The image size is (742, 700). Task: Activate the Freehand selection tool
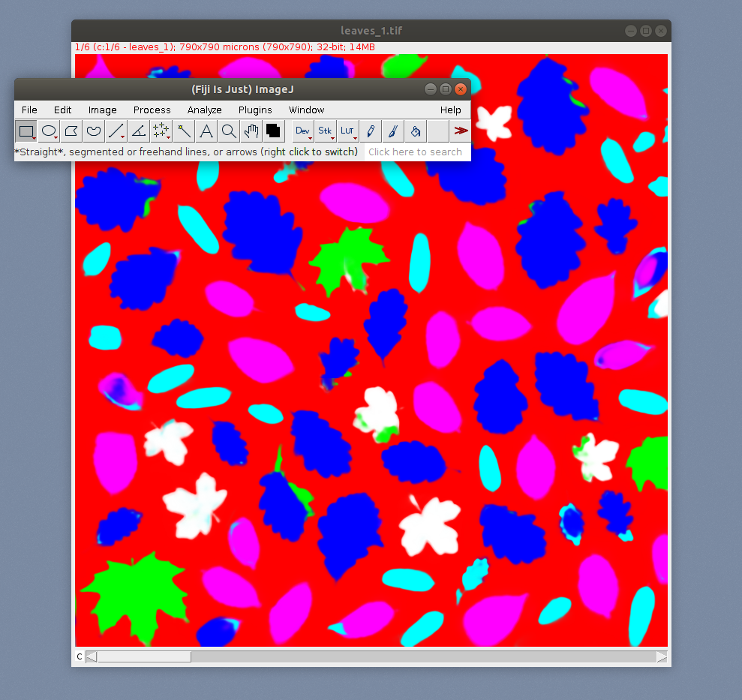[x=93, y=131]
